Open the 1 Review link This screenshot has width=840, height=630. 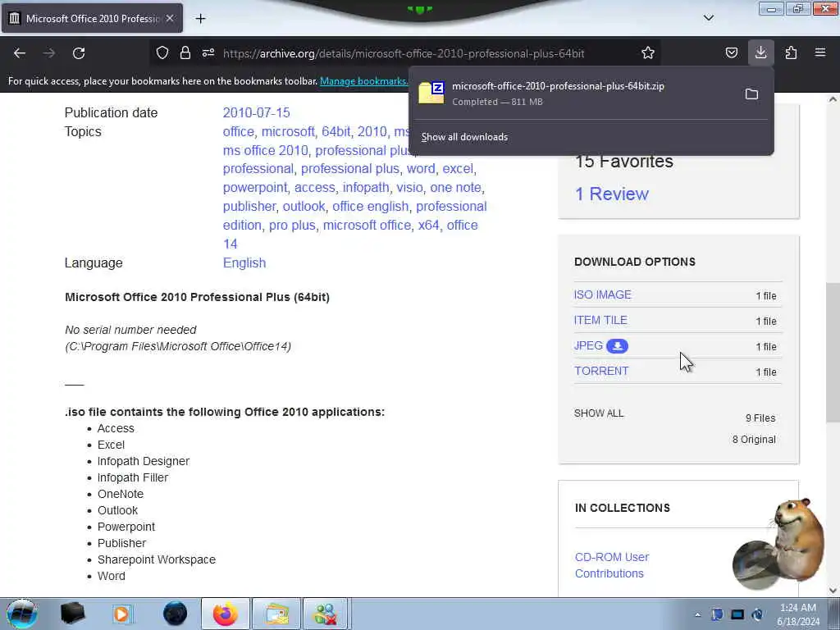click(x=612, y=194)
